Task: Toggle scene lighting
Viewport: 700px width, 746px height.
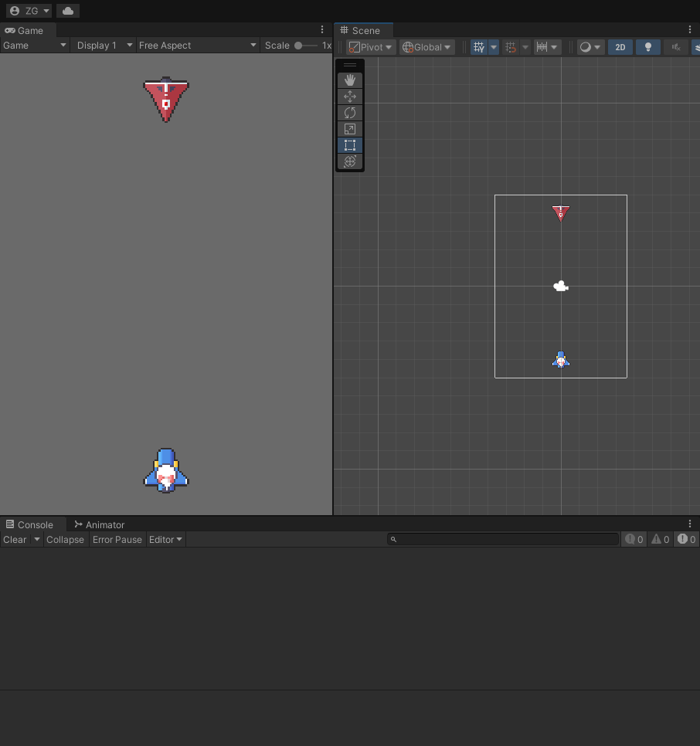Action: (648, 47)
